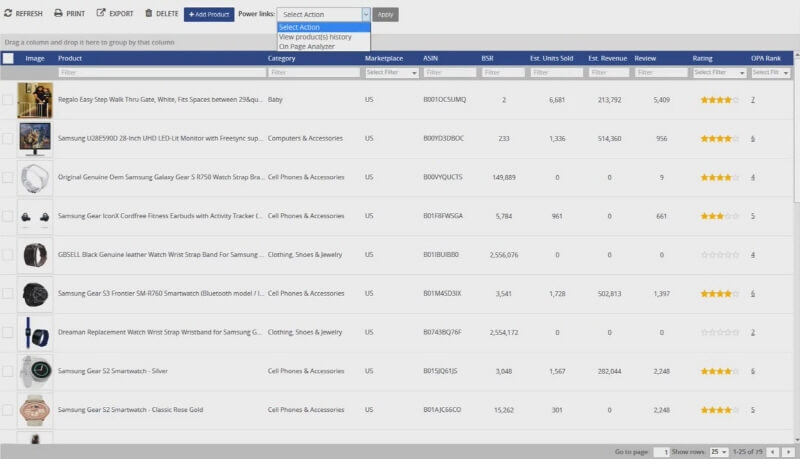
Task: Toggle the select-all header checkbox
Action: point(8,58)
